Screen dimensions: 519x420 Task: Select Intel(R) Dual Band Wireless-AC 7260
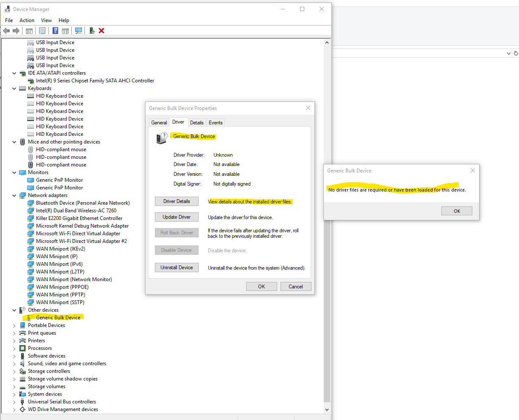(76, 211)
